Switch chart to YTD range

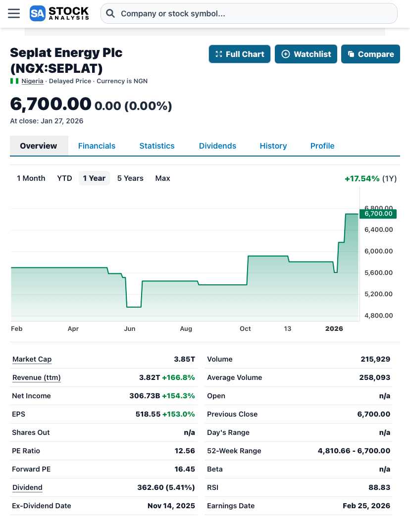click(64, 178)
